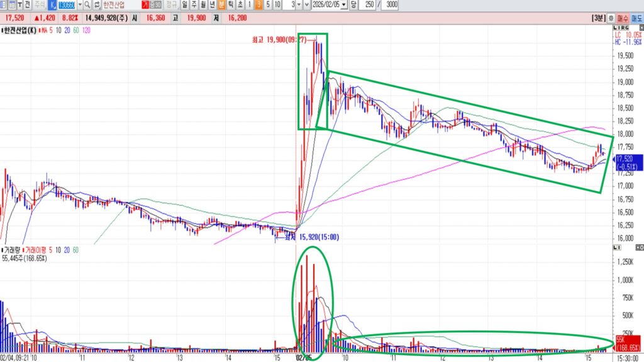This screenshot has width=644, height=362.
Task: Click the blue K market icon
Action: [52, 4]
